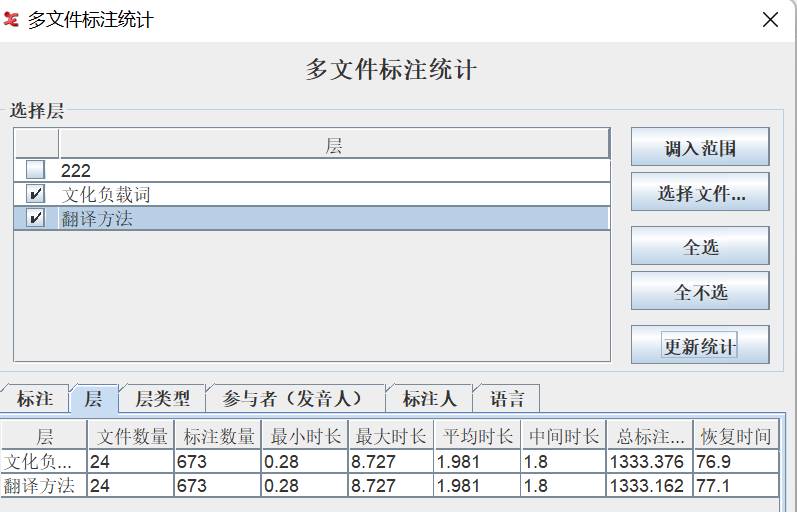The height and width of the screenshot is (512, 797).
Task: Sort table by 平均时长 column header
Action: [478, 437]
